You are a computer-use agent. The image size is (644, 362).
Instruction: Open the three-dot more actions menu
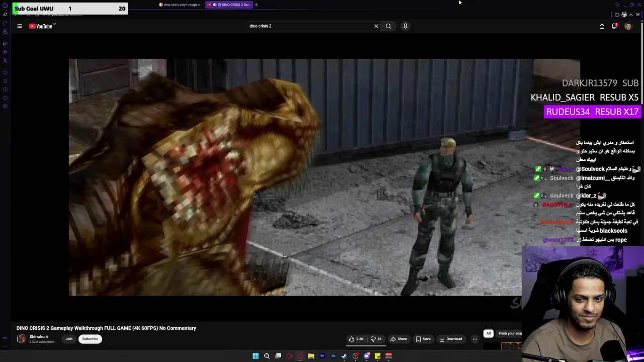tap(474, 339)
